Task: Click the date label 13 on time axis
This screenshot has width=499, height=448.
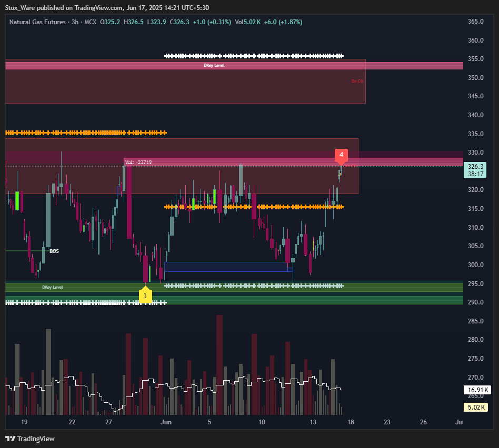Action: click(x=313, y=422)
